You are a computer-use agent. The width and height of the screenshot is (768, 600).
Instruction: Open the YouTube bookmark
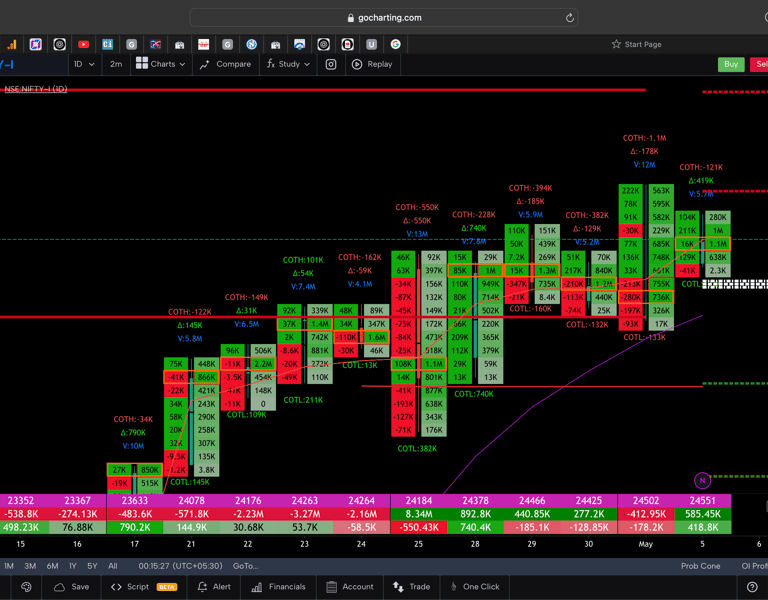[x=83, y=45]
